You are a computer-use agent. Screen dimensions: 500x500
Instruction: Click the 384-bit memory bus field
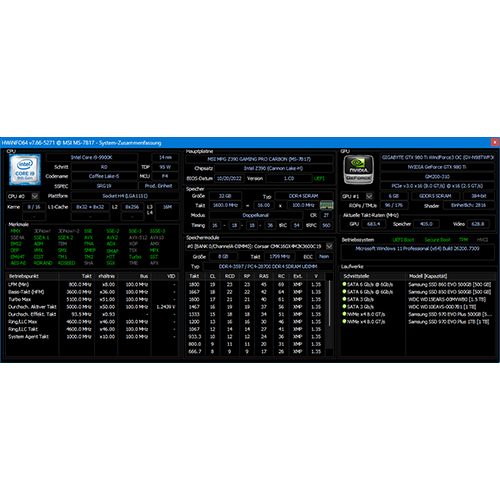[x=479, y=196]
